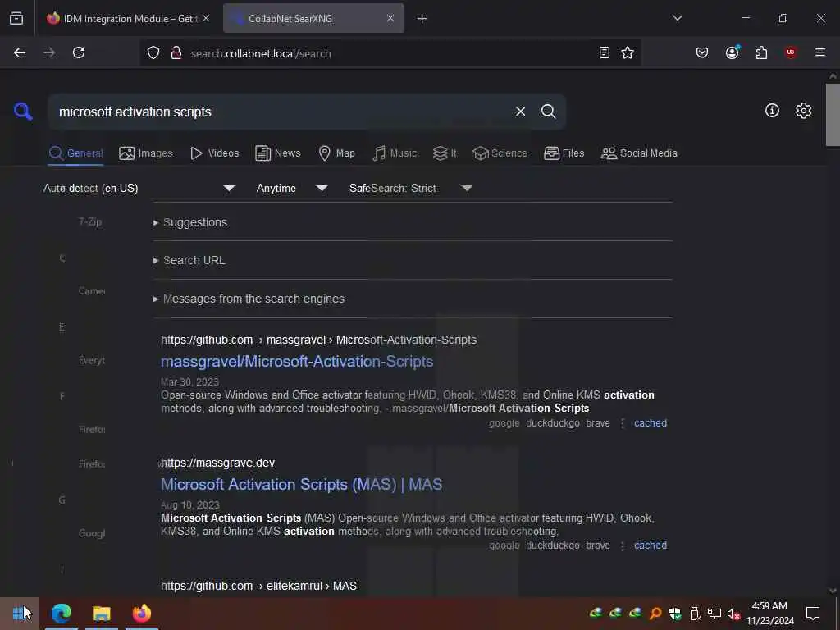
Task: Select the General search category
Action: click(75, 153)
